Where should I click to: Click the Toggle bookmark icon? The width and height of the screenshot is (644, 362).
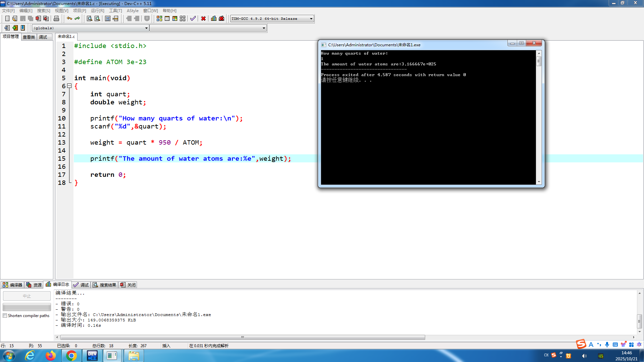tap(23, 28)
